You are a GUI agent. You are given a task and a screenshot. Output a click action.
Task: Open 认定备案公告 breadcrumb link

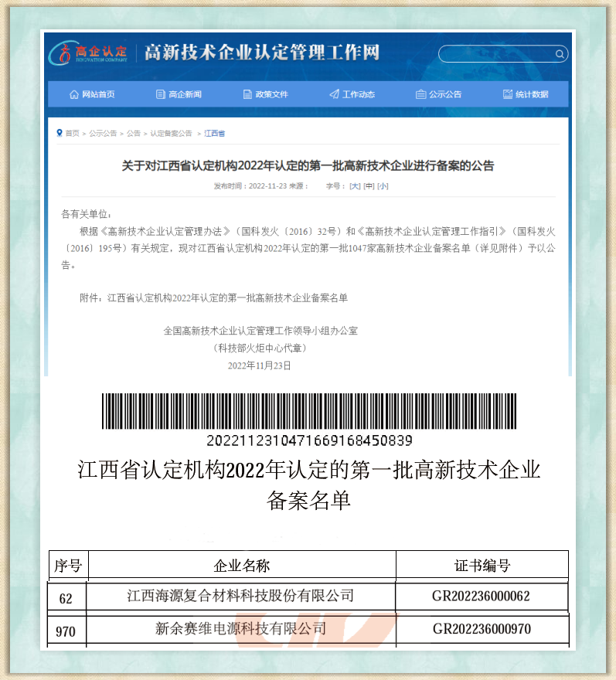click(x=171, y=134)
